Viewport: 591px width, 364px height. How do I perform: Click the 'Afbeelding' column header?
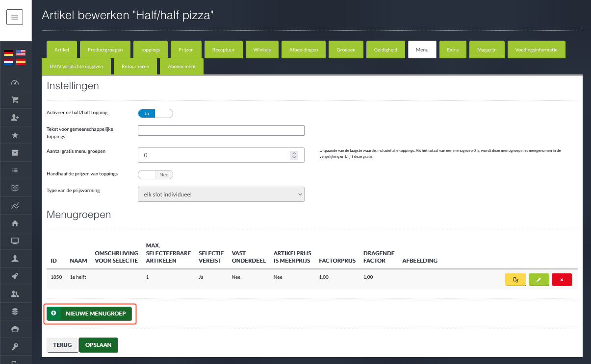point(420,261)
